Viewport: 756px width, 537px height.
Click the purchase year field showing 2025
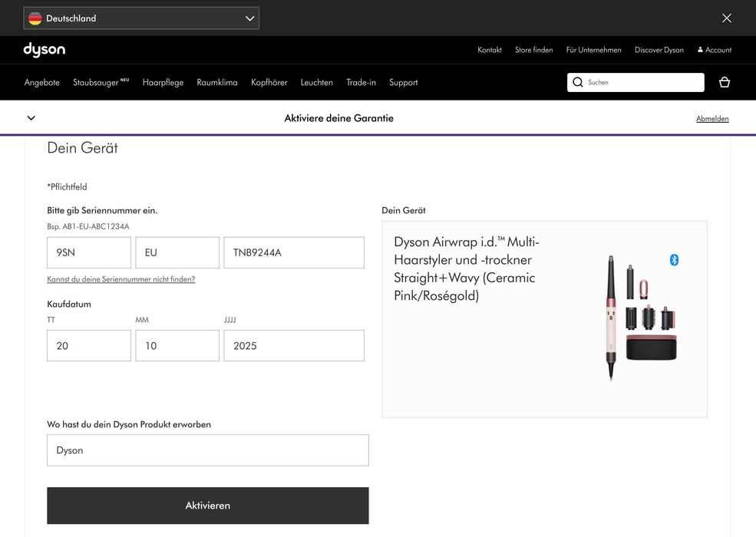293,346
